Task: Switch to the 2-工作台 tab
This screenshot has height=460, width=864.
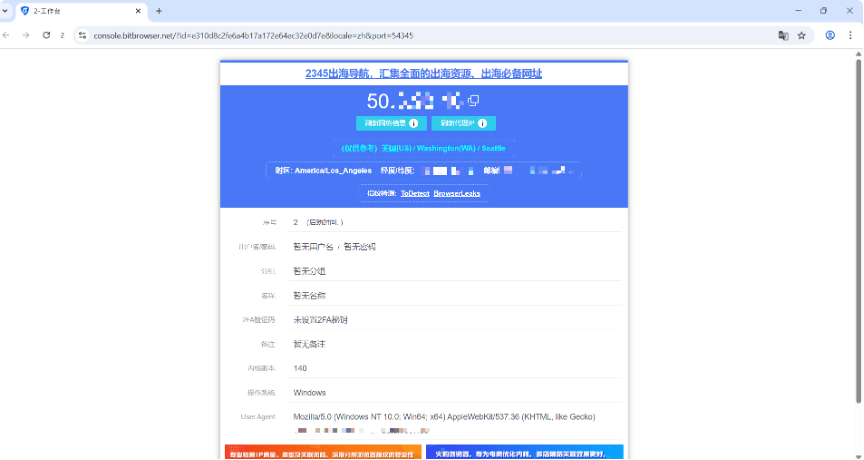Action: coord(80,11)
